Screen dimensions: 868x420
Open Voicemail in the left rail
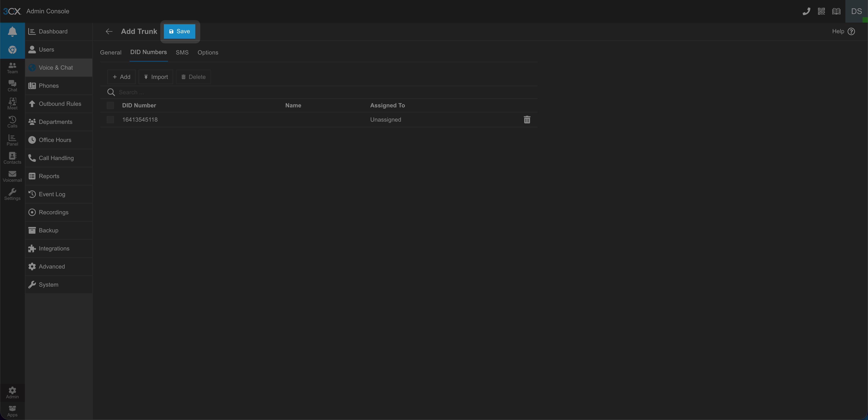pos(12,176)
